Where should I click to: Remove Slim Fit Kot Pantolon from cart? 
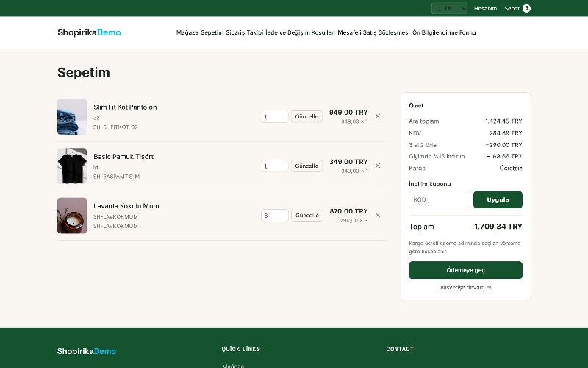tap(378, 116)
